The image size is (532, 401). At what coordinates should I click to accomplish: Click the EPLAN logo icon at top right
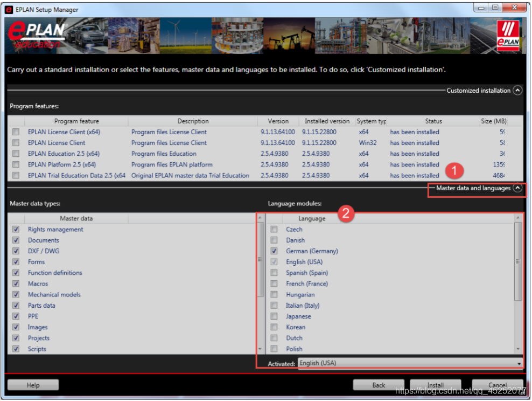coord(508,36)
